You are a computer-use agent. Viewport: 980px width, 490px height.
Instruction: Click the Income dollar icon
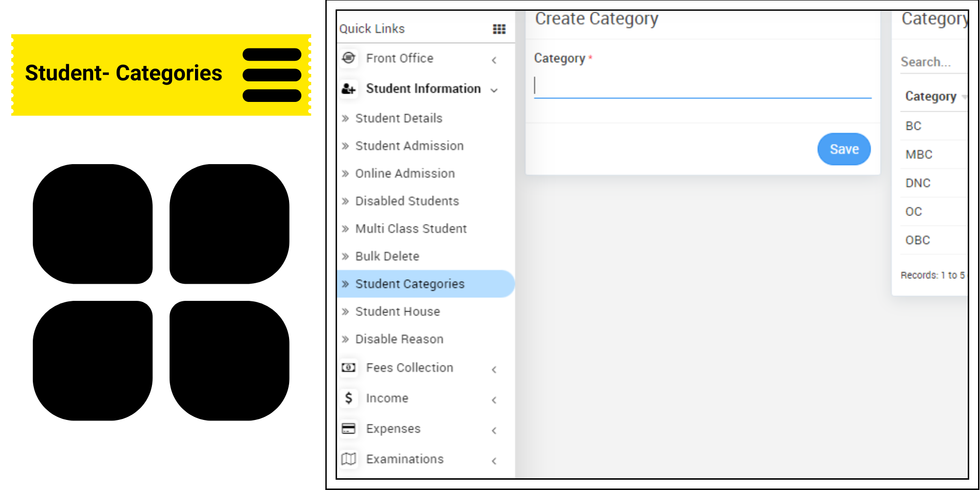pos(348,398)
